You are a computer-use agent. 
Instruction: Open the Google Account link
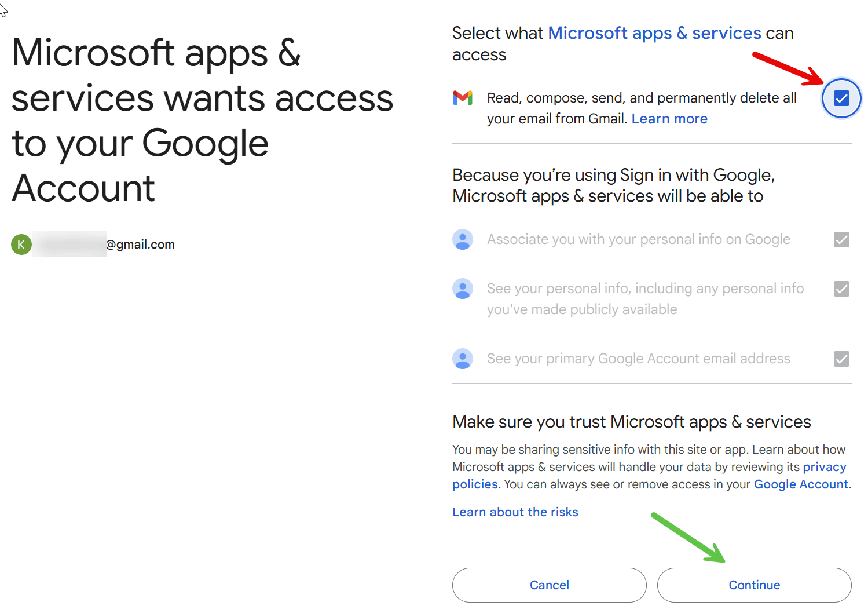[x=801, y=484]
